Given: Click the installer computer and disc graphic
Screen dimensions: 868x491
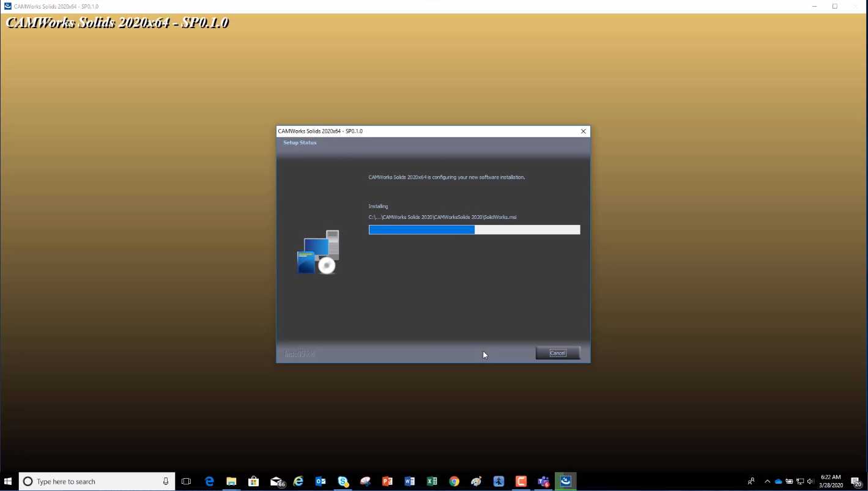Looking at the screenshot, I should [x=318, y=252].
